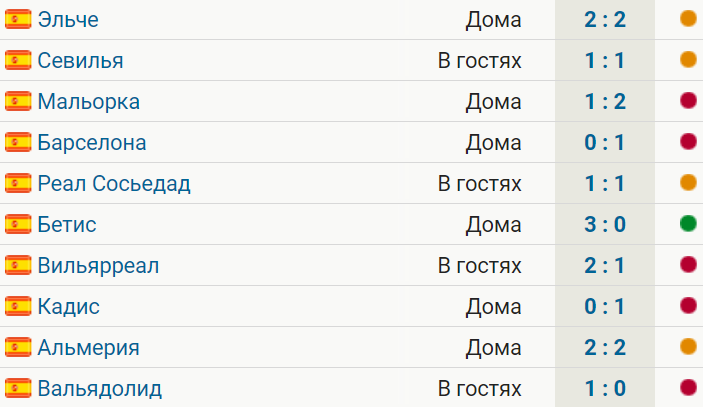Click the orange draw dot in Эльче row
703x407 pixels.
click(x=688, y=18)
